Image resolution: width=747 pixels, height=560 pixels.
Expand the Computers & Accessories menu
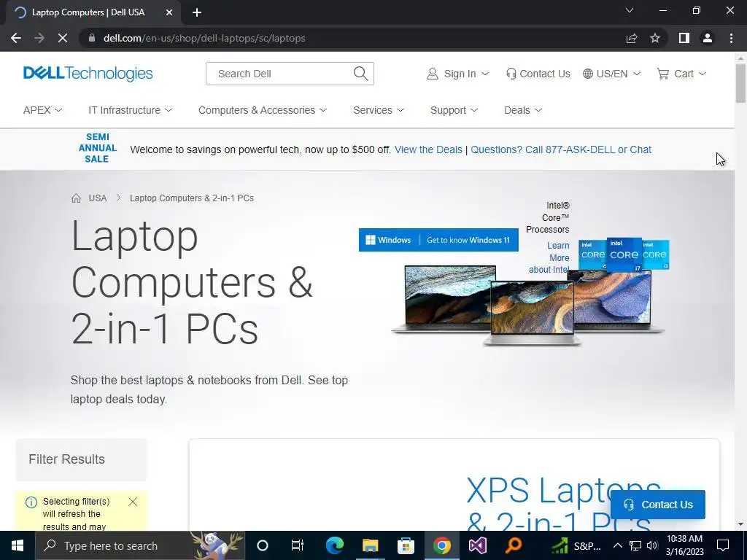pyautogui.click(x=263, y=110)
